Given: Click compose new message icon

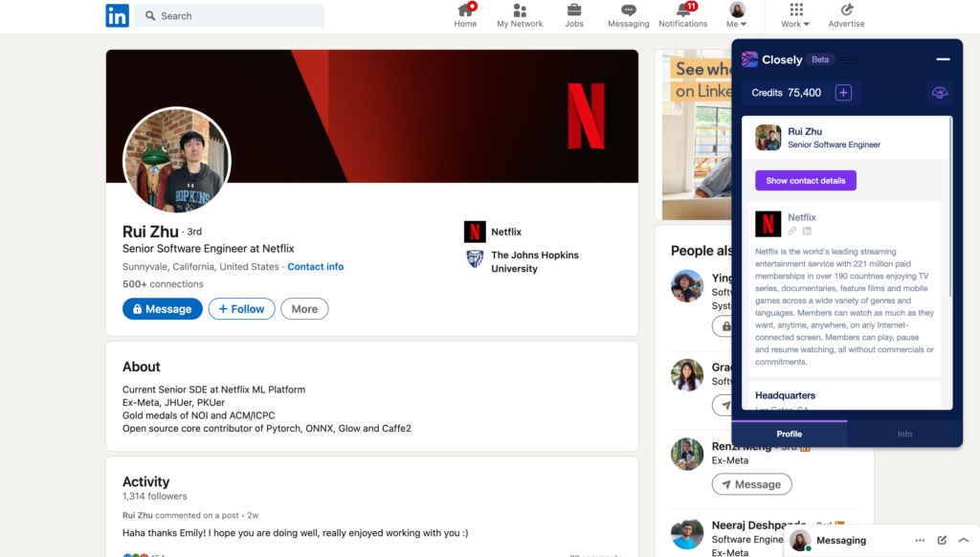Looking at the screenshot, I should (942, 541).
